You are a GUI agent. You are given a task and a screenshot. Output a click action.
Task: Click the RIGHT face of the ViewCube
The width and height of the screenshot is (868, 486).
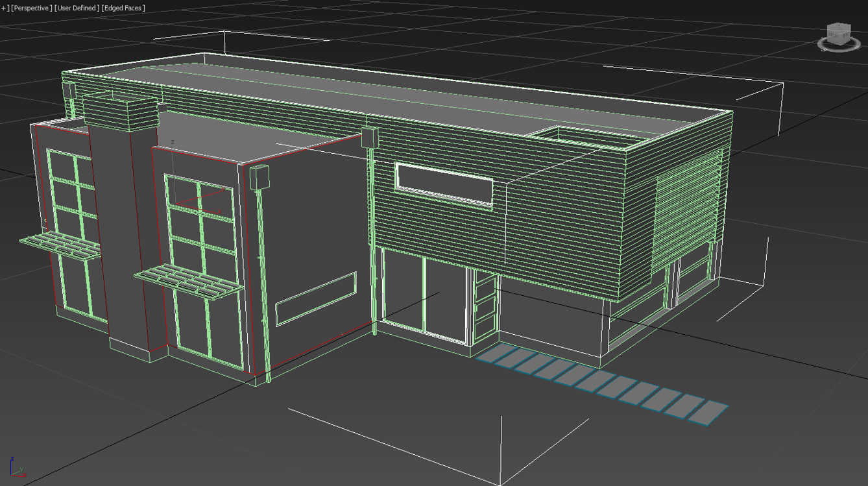(x=847, y=35)
